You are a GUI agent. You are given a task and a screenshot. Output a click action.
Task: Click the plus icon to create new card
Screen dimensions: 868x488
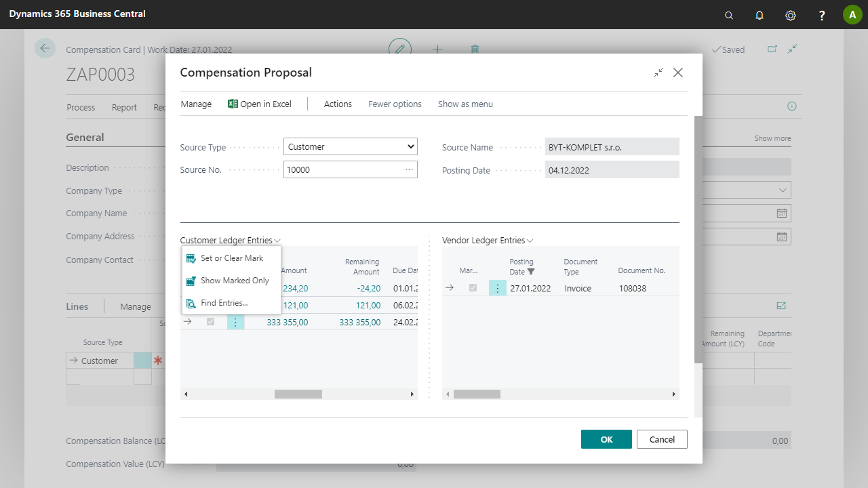click(x=437, y=49)
